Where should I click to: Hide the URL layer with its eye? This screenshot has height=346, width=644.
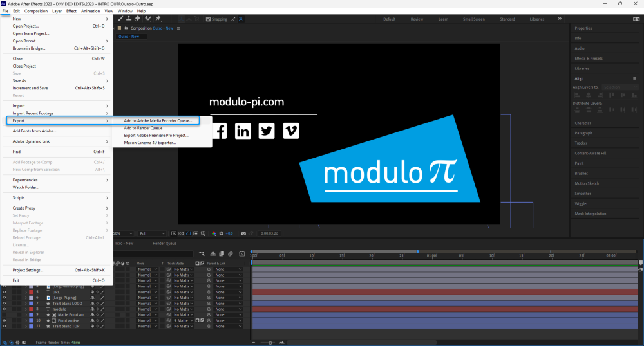(4, 292)
